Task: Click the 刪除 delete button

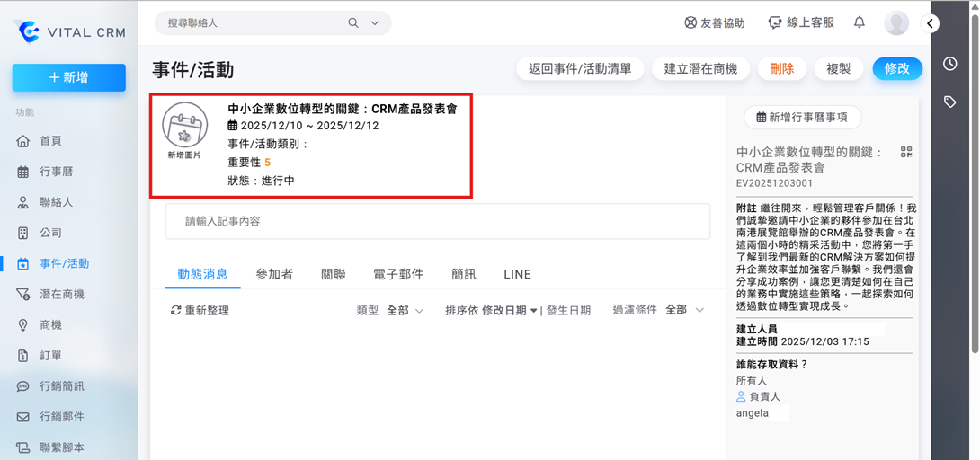Action: [781, 68]
